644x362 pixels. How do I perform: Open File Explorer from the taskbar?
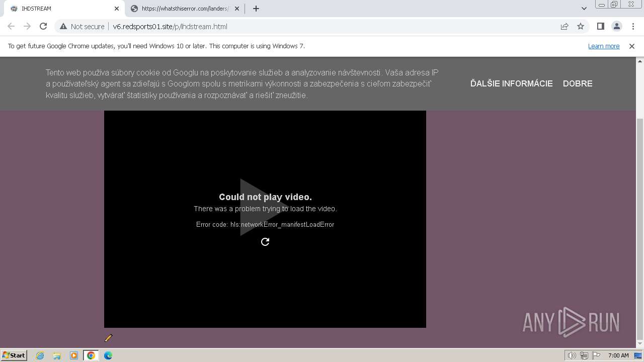click(x=57, y=355)
